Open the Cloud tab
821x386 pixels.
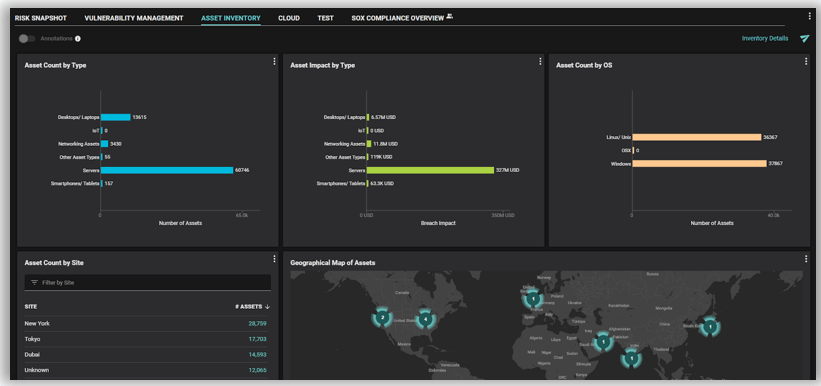289,18
